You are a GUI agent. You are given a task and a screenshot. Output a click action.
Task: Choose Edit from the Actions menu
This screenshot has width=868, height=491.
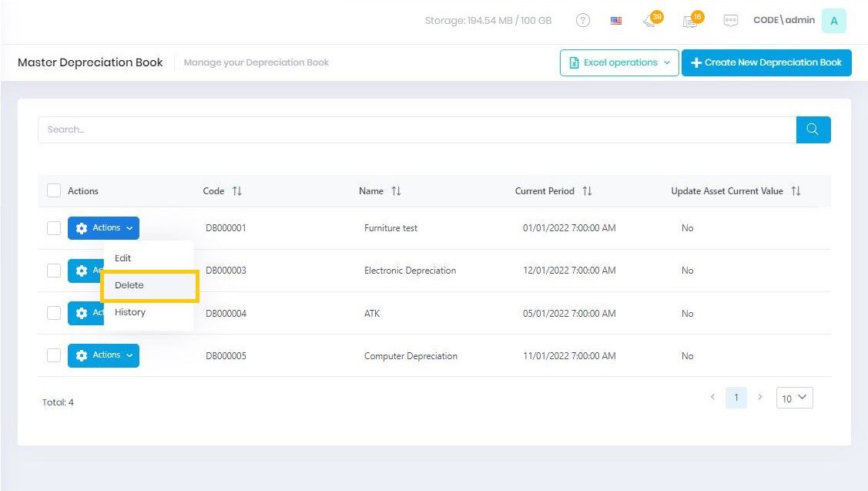coord(123,258)
